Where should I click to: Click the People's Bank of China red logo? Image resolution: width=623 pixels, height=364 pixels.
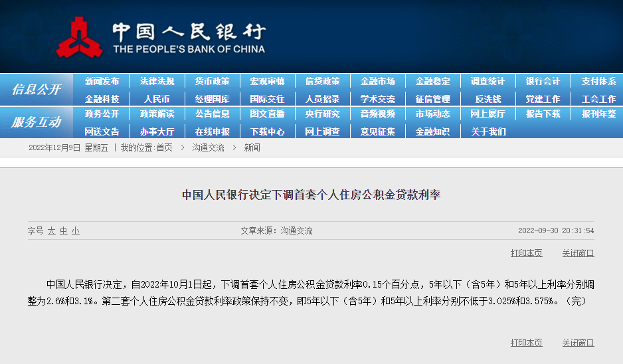pyautogui.click(x=79, y=37)
